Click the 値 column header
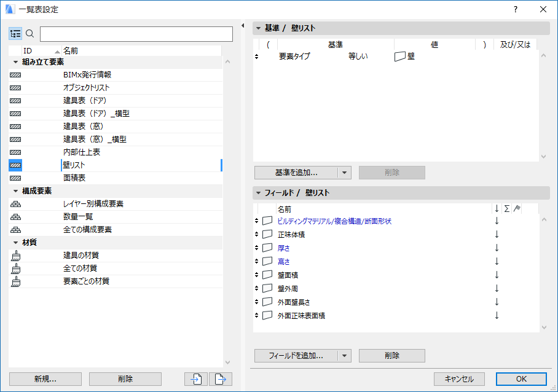Image resolution: width=558 pixels, height=392 pixels. [434, 45]
